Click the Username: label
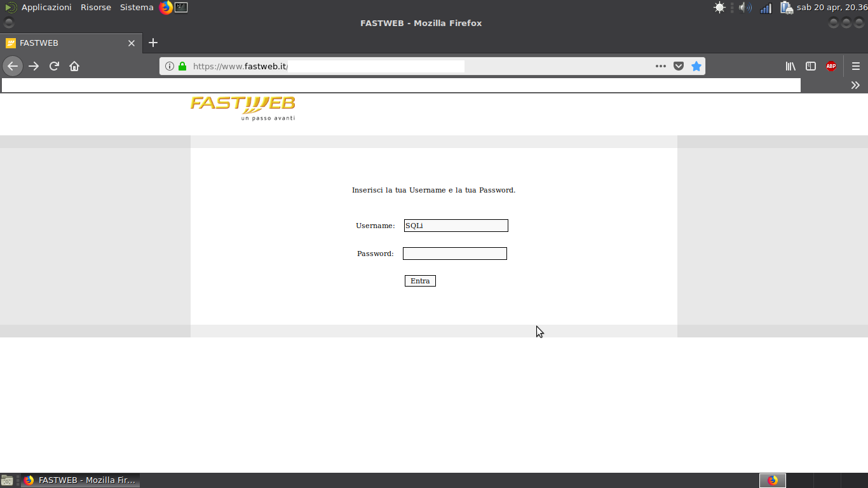The image size is (868, 488). point(376,226)
